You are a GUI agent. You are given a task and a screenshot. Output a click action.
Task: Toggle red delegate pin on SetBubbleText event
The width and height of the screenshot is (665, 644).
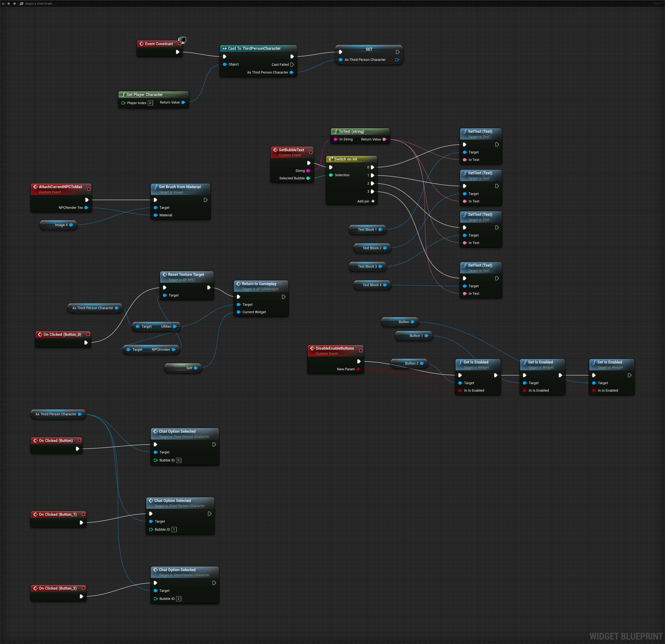pyautogui.click(x=311, y=152)
